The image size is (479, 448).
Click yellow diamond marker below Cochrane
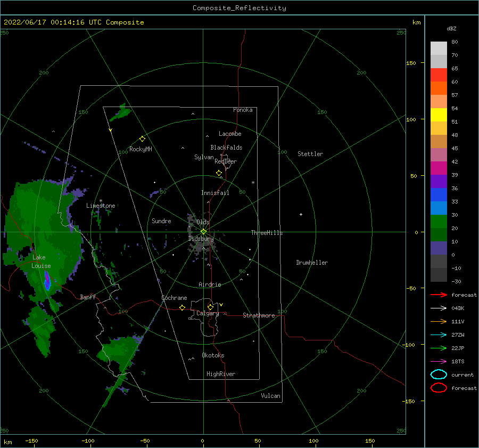click(183, 308)
